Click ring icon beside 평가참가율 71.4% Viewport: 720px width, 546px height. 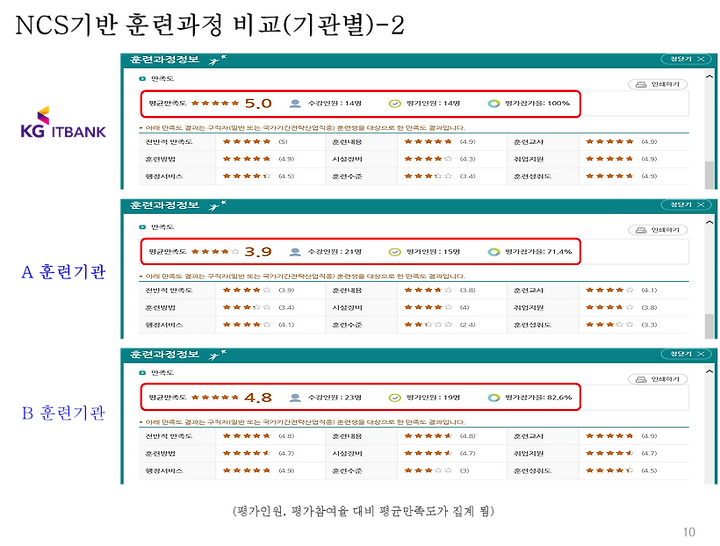point(494,252)
